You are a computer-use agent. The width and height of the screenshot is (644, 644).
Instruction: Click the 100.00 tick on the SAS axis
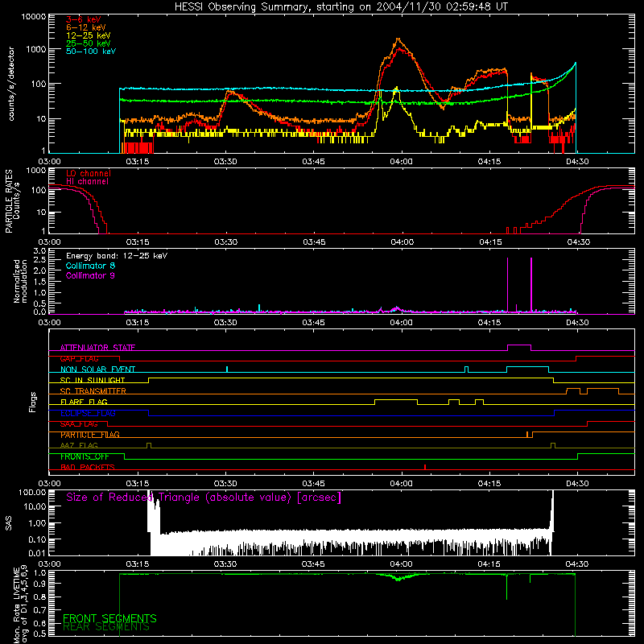(32, 493)
